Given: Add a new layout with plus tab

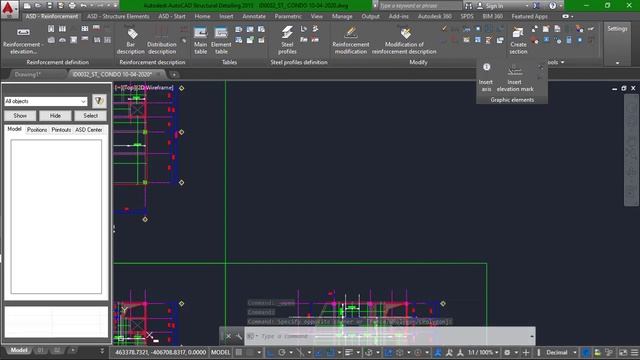Looking at the screenshot, I should (73, 350).
